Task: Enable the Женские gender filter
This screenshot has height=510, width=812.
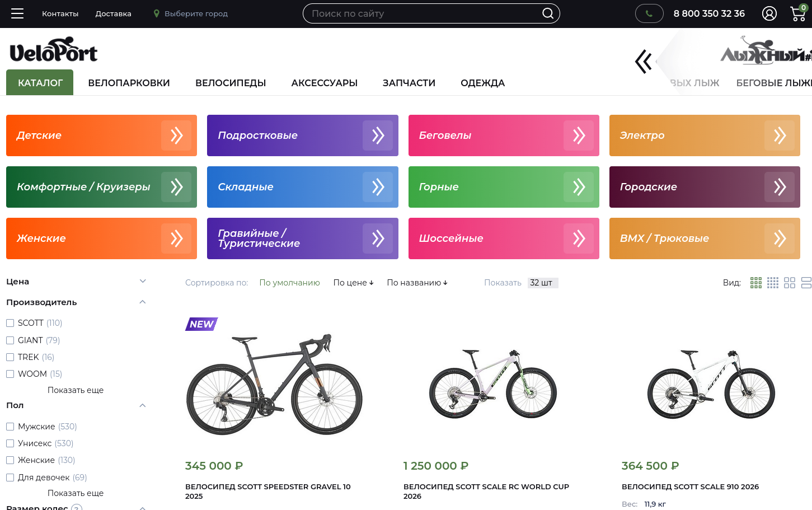Action: (10, 460)
